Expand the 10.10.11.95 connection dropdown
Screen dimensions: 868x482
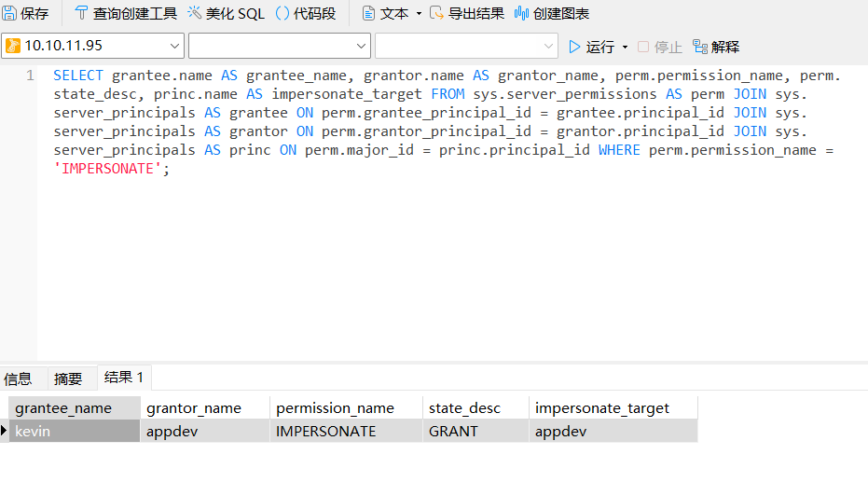[x=175, y=46]
